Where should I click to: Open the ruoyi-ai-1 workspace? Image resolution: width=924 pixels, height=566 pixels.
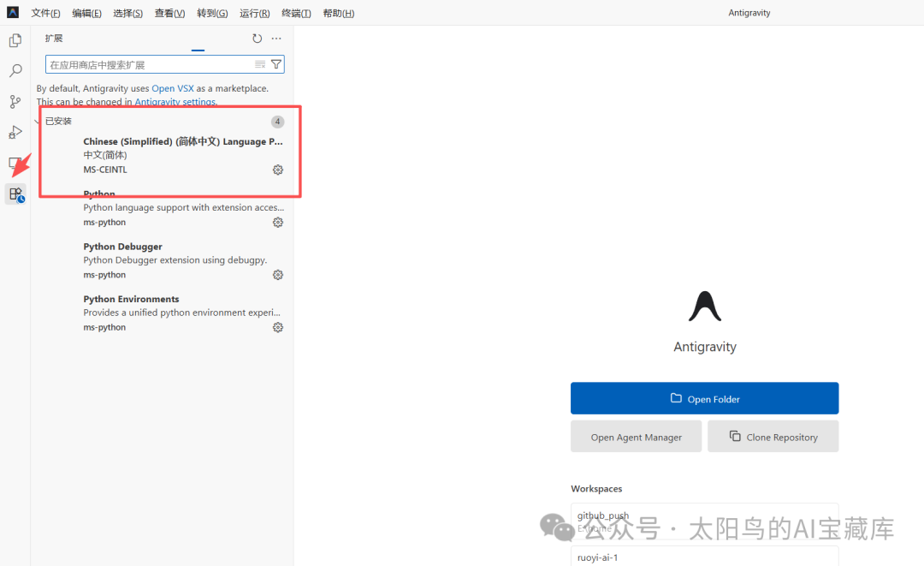(704, 556)
